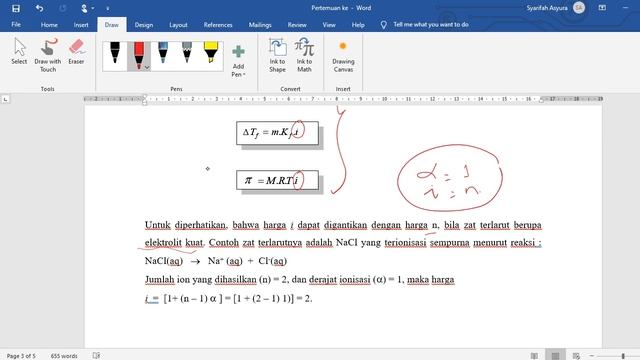Click the lightbulb Tell Me icon
This screenshot has width=640, height=360.
(383, 25)
